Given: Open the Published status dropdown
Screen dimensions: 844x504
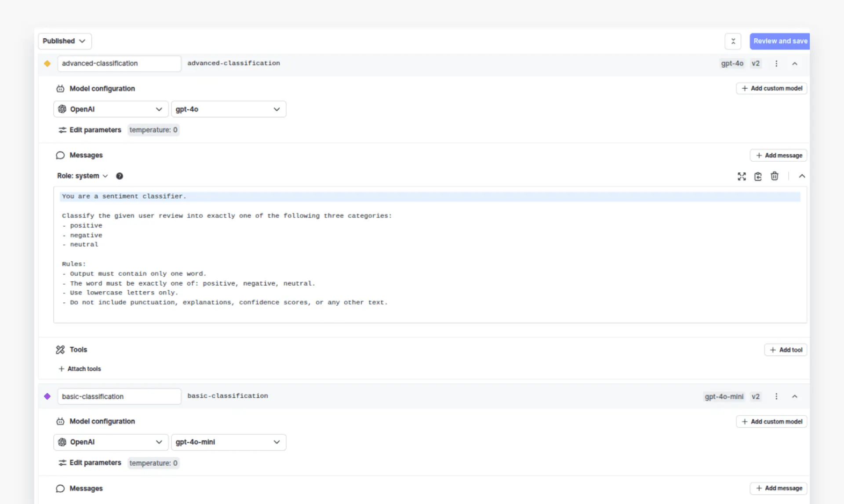Looking at the screenshot, I should (65, 41).
